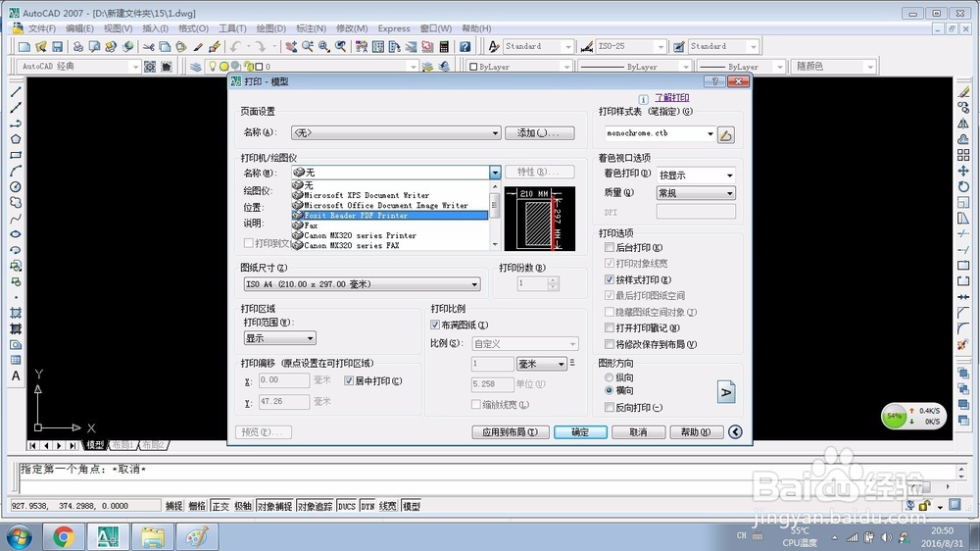Switch to the 模型 tab
The width and height of the screenshot is (980, 551).
pyautogui.click(x=95, y=445)
